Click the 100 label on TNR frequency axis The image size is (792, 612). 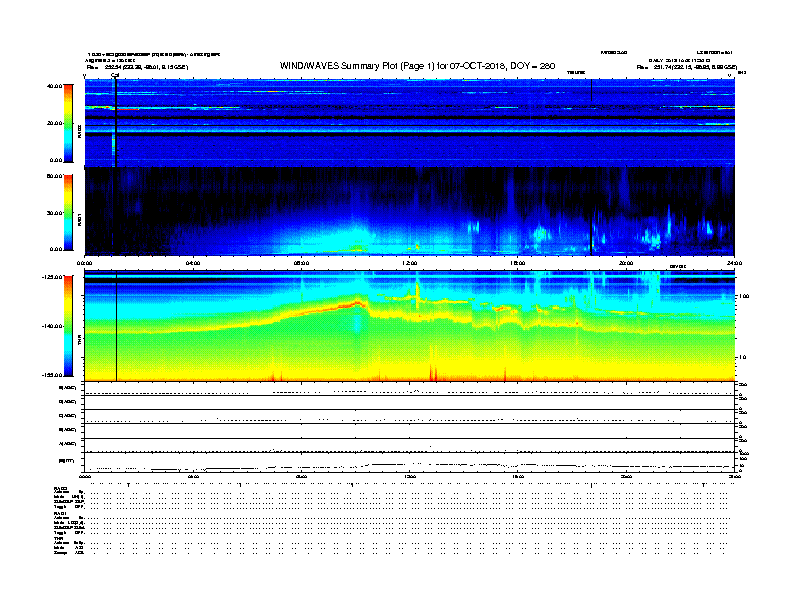(744, 296)
